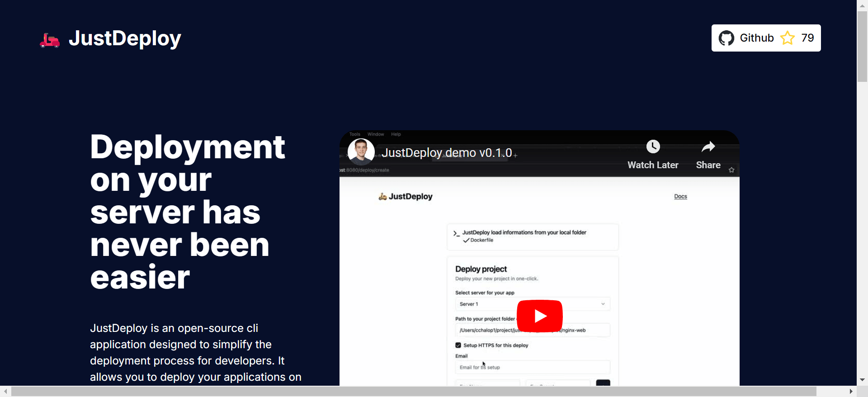Click the horizontal scrollbar right arrow
The image size is (868, 397).
851,391
